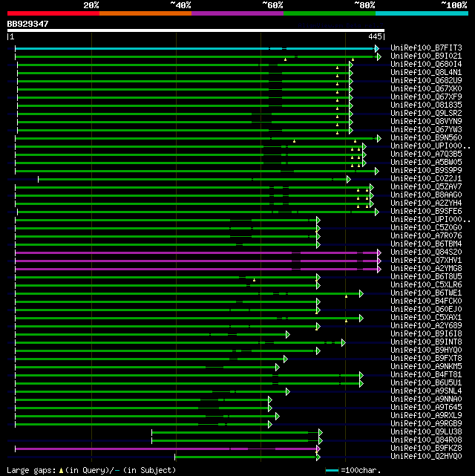Open the UniRef100_O81835 entry
The height and width of the screenshot is (476, 475).
[x=426, y=105]
